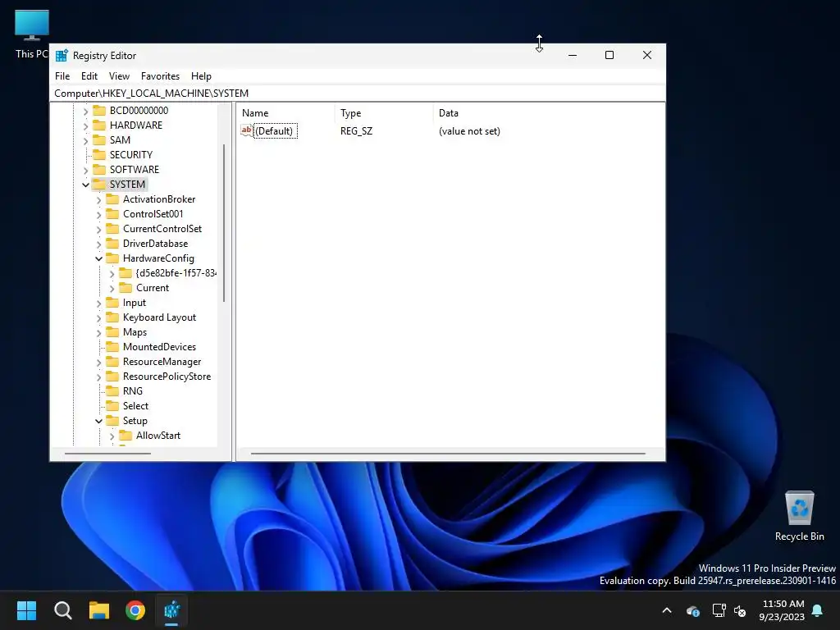Click the values pane horizontal scrollbar
840x630 pixels.
click(448, 454)
